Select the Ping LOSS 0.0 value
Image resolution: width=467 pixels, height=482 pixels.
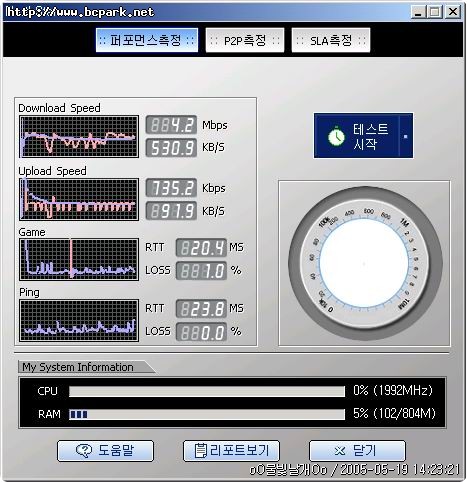tap(201, 332)
